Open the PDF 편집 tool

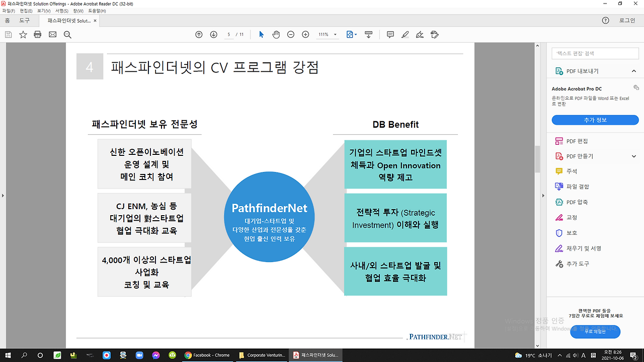tap(577, 141)
